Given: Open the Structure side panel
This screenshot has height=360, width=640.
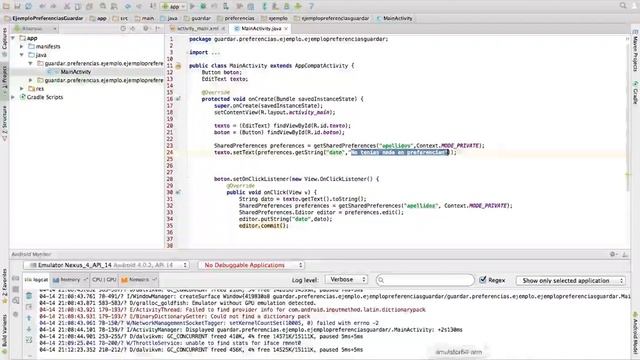Looking at the screenshot, I should [4, 123].
